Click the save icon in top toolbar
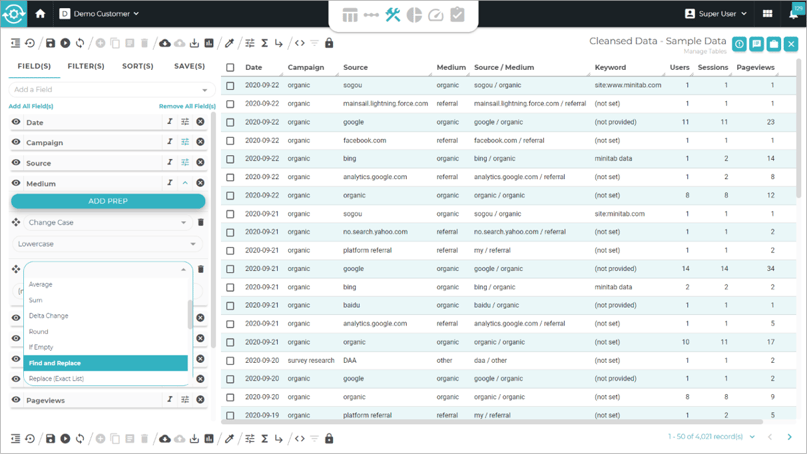807x454 pixels. point(50,43)
